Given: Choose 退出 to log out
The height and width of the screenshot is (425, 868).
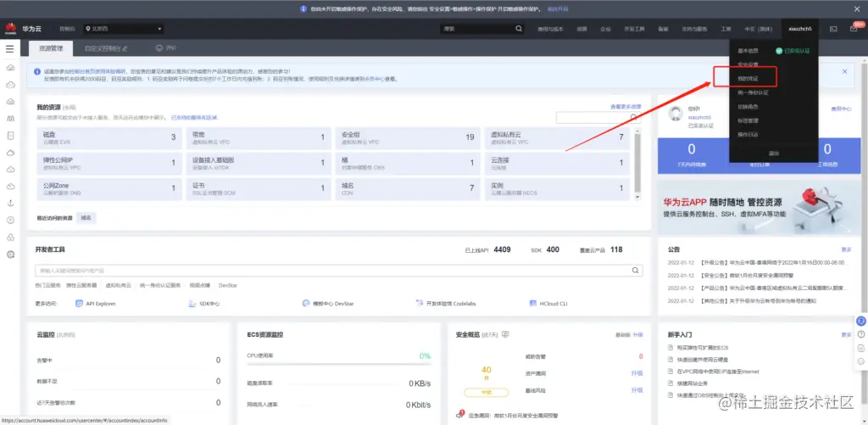Looking at the screenshot, I should coord(773,153).
